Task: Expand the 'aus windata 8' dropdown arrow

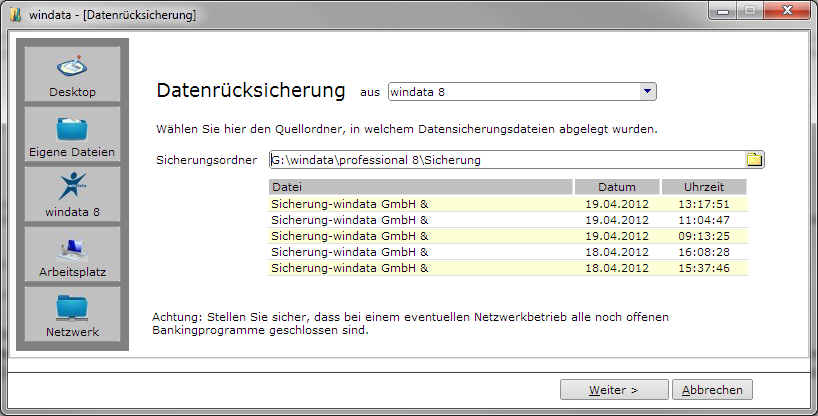Action: click(647, 91)
